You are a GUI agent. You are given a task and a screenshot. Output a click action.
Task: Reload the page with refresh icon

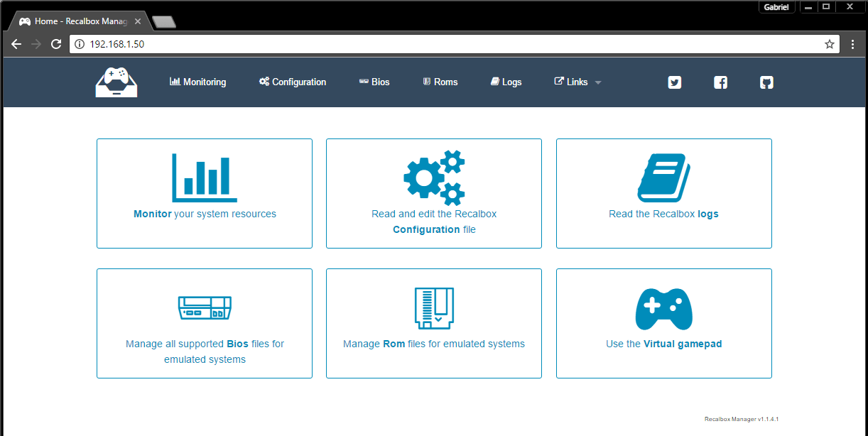click(x=56, y=44)
